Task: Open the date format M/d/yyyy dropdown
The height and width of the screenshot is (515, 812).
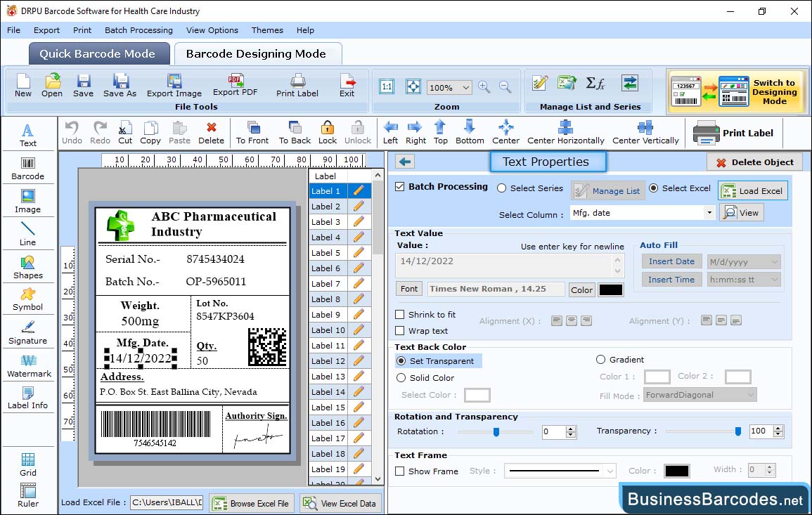Action: tap(773, 262)
